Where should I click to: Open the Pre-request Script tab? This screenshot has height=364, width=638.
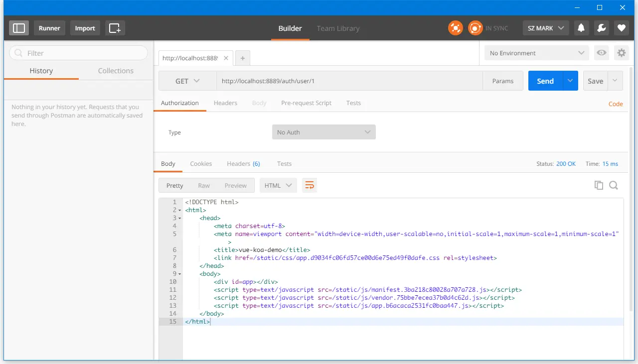[x=306, y=103]
